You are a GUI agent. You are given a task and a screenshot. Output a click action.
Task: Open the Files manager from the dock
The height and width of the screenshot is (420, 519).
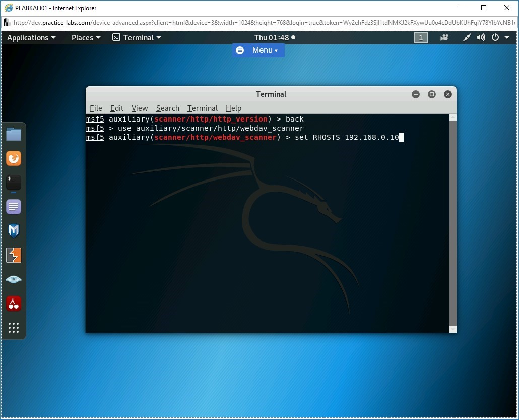pyautogui.click(x=13, y=134)
